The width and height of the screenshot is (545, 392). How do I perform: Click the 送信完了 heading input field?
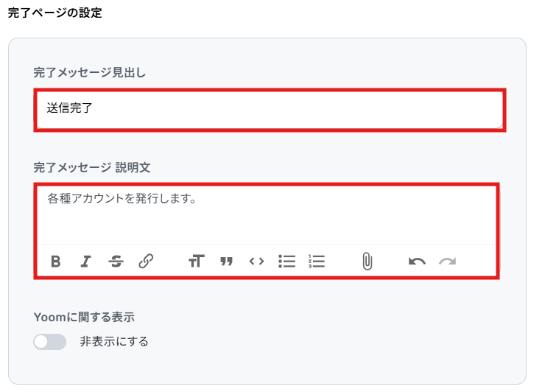(270, 110)
